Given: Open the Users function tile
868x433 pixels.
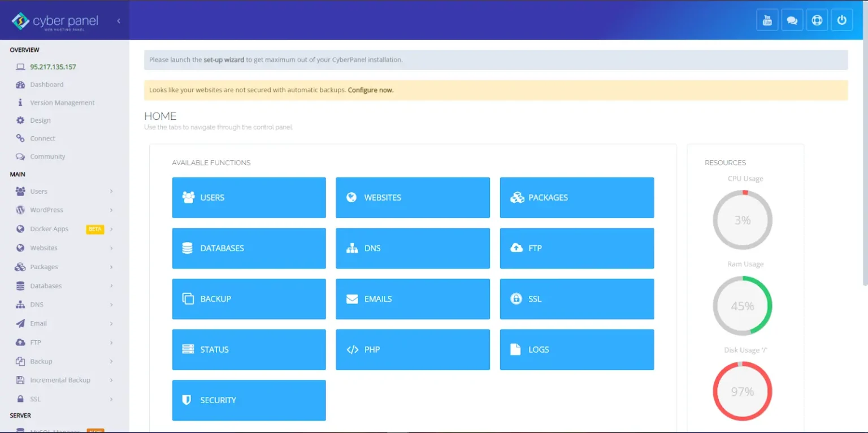Looking at the screenshot, I should [249, 198].
